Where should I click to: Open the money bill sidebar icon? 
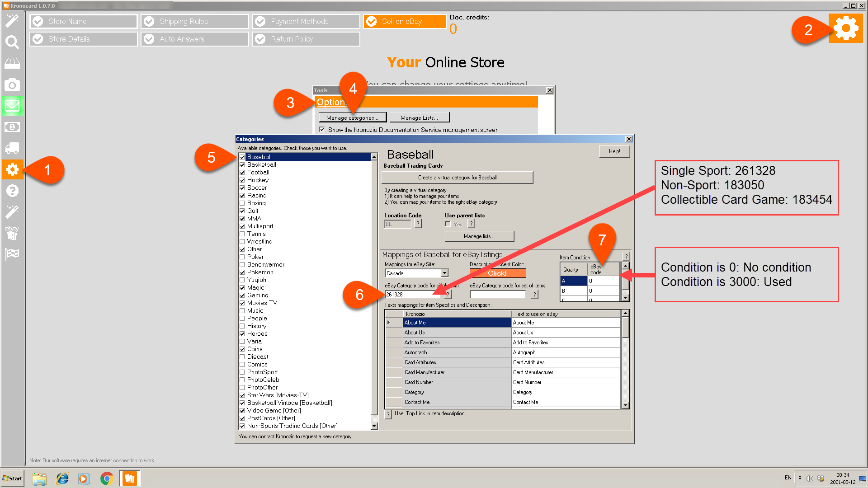(x=12, y=127)
